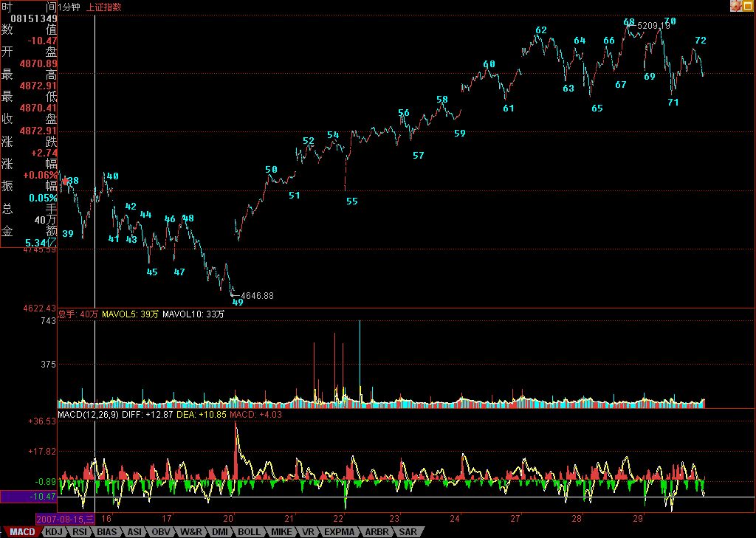The width and height of the screenshot is (756, 538).
Task: Select the SAR indicator tab
Action: [407, 531]
